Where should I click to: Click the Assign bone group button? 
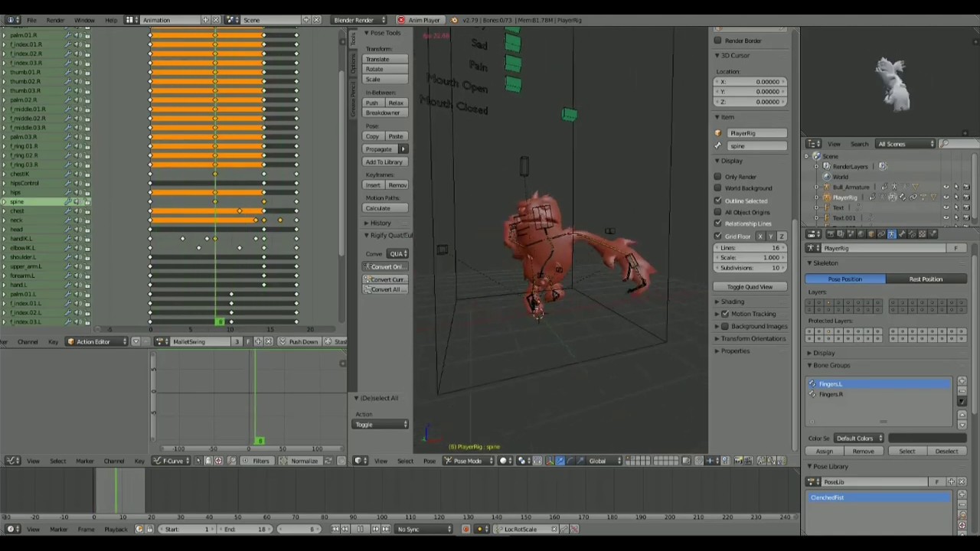(824, 452)
